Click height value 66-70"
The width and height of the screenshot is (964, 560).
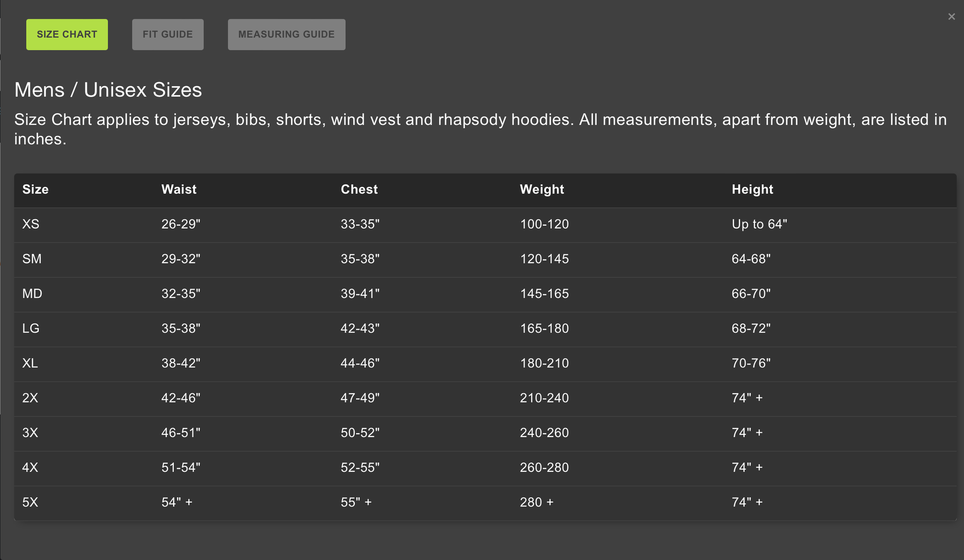pyautogui.click(x=751, y=294)
